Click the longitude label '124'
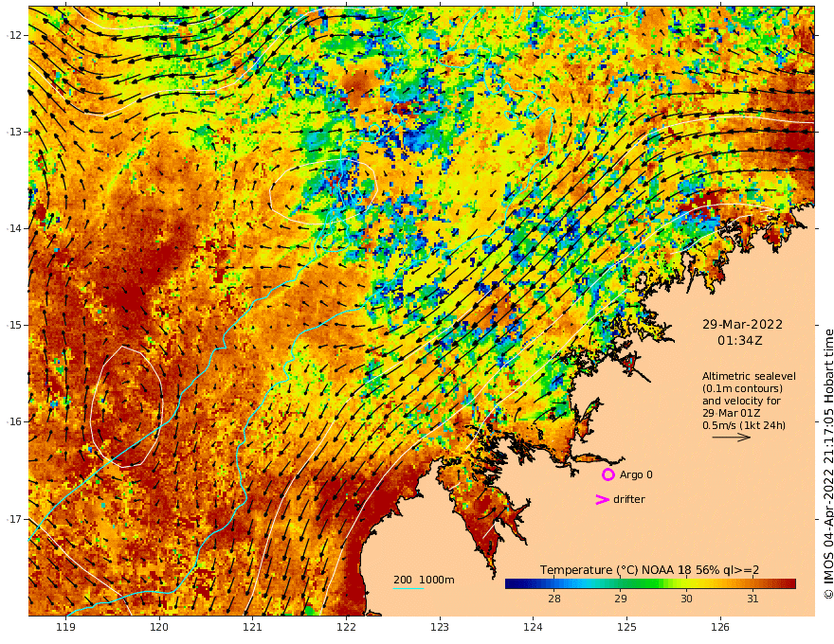 tap(533, 628)
